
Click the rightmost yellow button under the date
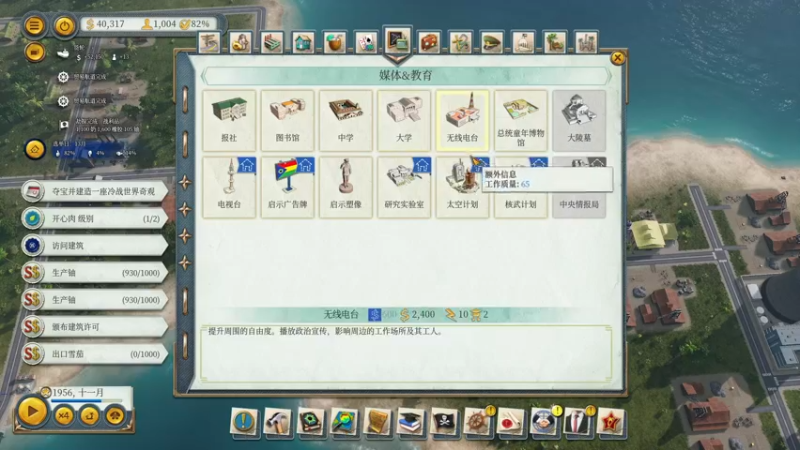(115, 415)
